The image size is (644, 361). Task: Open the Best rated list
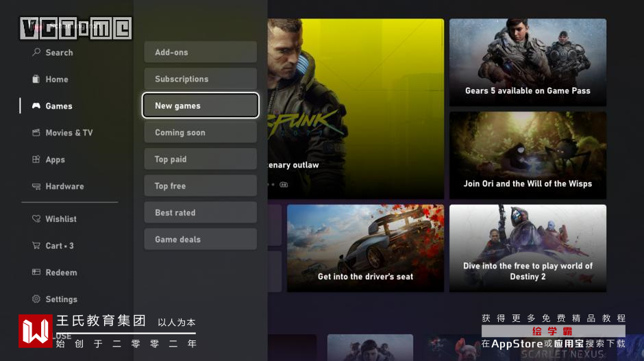201,212
